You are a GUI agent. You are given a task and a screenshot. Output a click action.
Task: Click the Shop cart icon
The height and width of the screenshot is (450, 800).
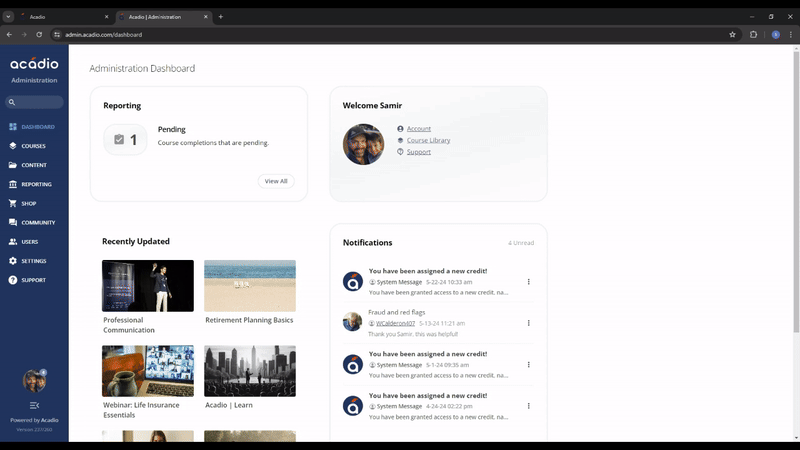click(13, 203)
